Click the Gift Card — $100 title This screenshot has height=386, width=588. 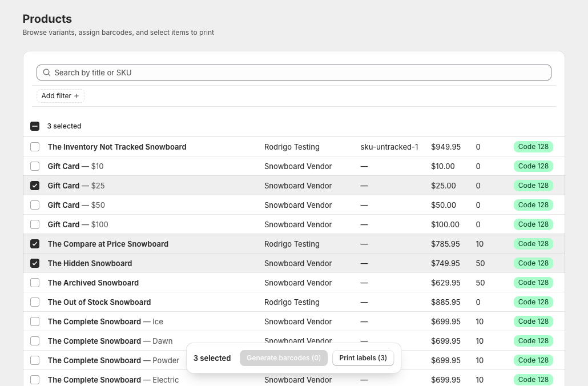coord(78,225)
